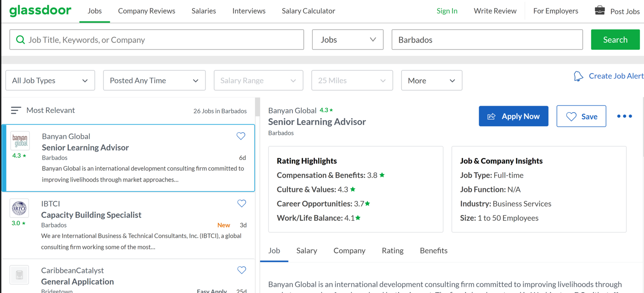Click the Sign In link
The width and height of the screenshot is (644, 293).
[x=447, y=11]
